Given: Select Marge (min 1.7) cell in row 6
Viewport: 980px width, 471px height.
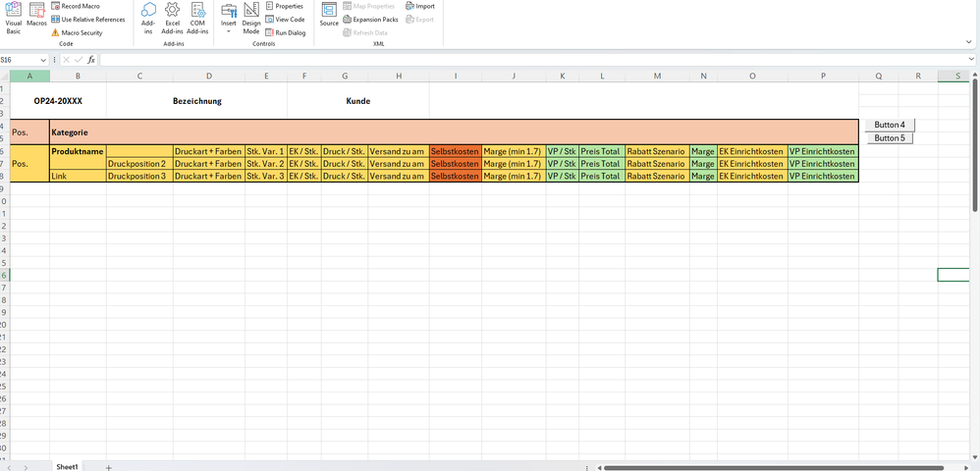Looking at the screenshot, I should [x=514, y=151].
